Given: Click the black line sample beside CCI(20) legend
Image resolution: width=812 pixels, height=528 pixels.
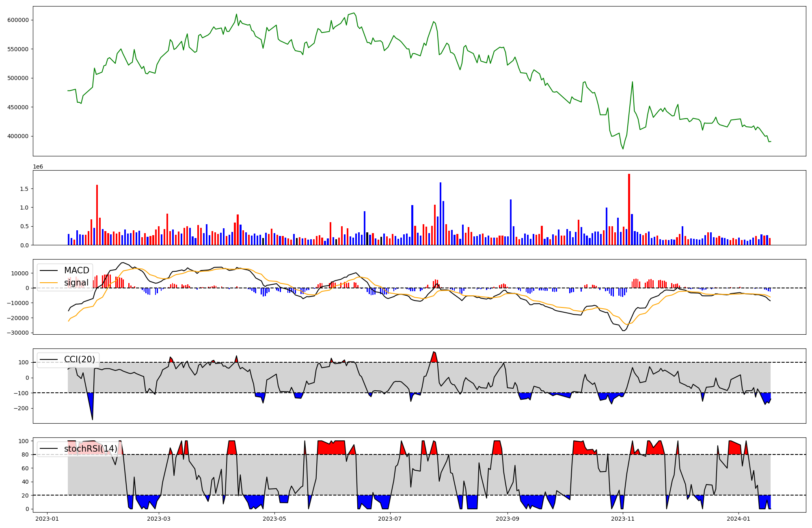Looking at the screenshot, I should tap(50, 360).
